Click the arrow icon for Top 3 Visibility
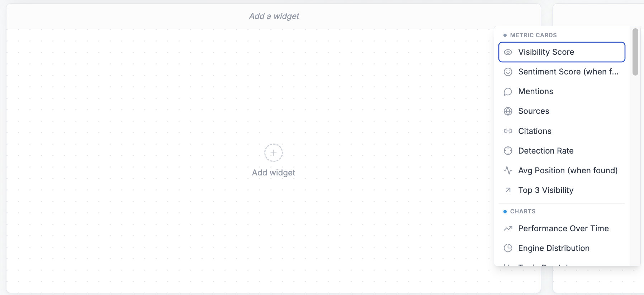 [508, 190]
